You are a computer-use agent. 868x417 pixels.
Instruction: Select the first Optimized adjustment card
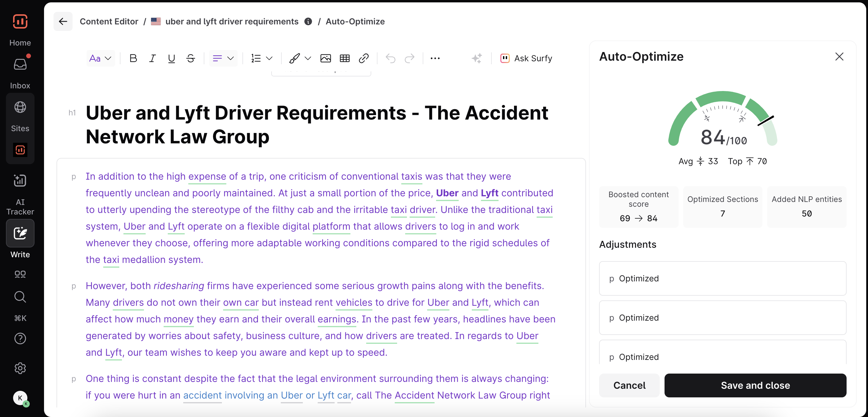click(723, 279)
